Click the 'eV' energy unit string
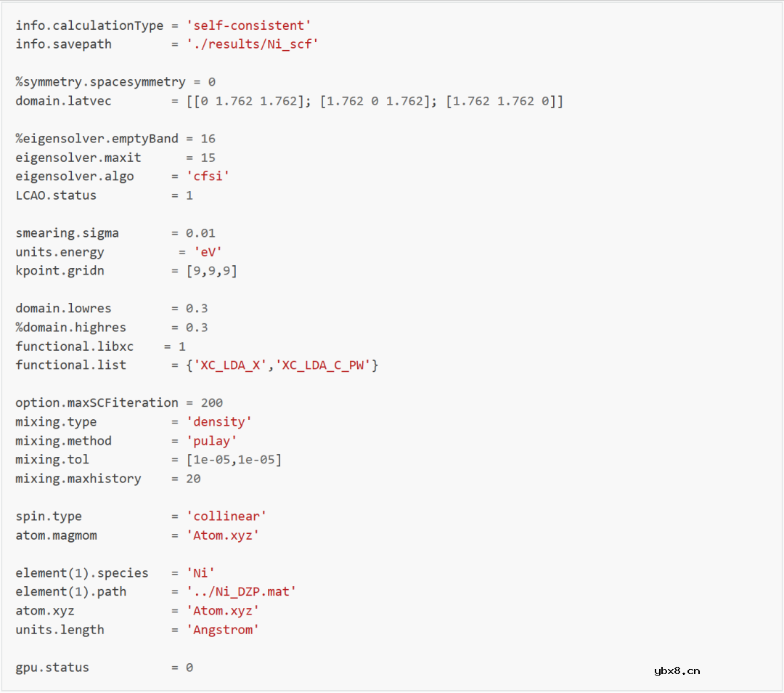This screenshot has width=784, height=693. [208, 252]
